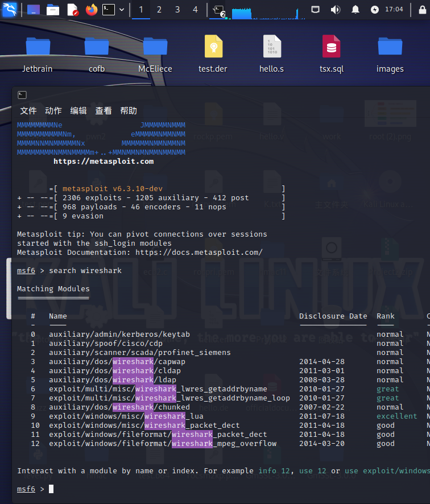430x504 pixels.
Task: Show notifications bell icon
Action: (x=355, y=10)
